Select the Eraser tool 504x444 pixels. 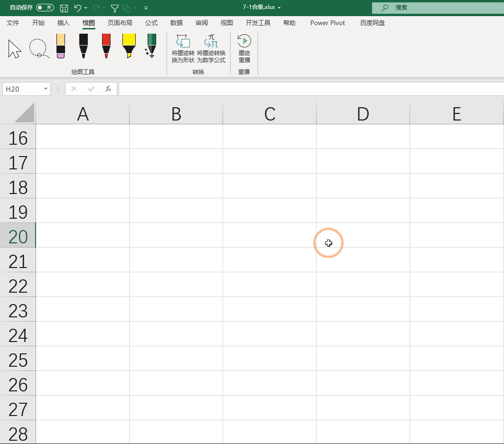coord(61,46)
